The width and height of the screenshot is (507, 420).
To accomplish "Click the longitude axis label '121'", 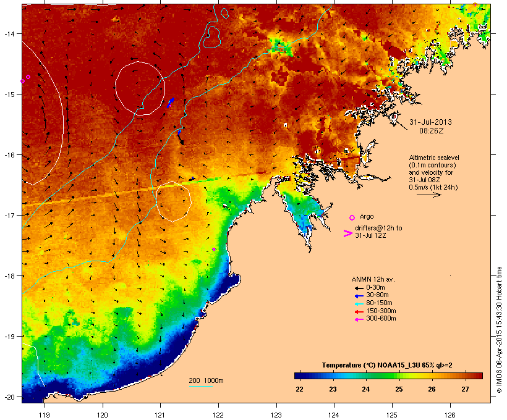I will 160,415.
